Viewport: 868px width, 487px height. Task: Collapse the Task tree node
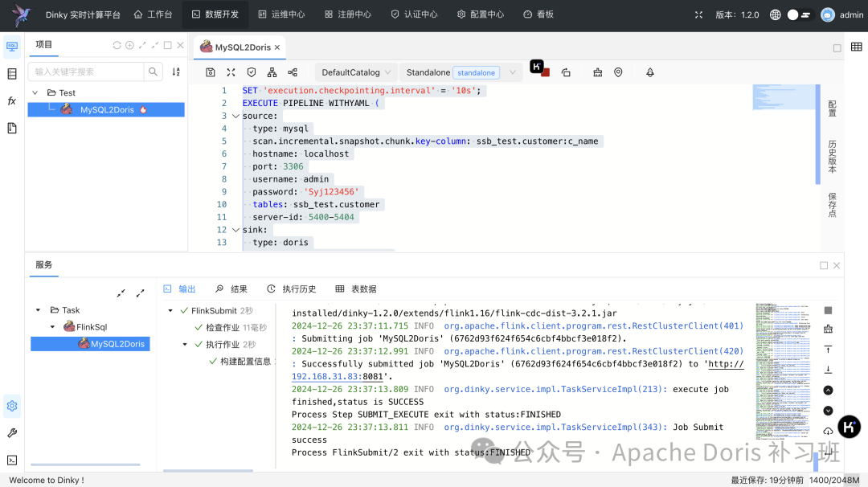39,310
